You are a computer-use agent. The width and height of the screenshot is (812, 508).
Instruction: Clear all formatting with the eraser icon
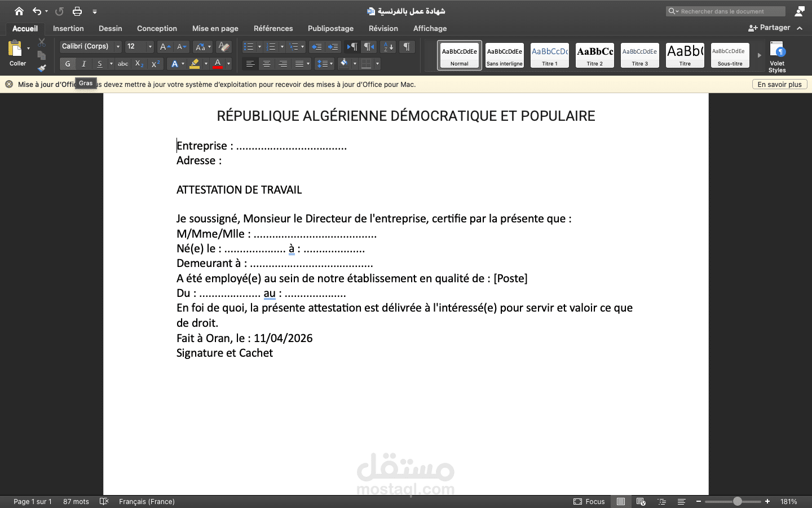(x=224, y=47)
